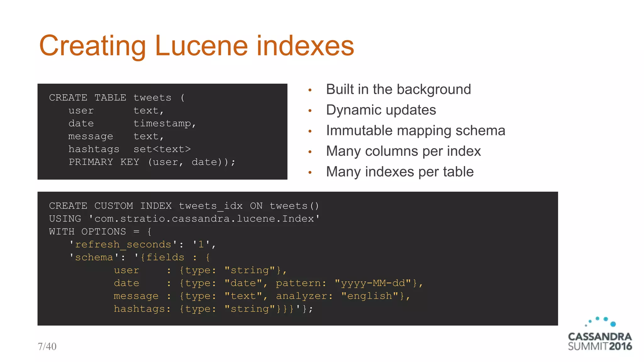Viewport: 644px width, 362px height.
Task: Select the 'Dynamic updates' bullet text
Action: (381, 110)
